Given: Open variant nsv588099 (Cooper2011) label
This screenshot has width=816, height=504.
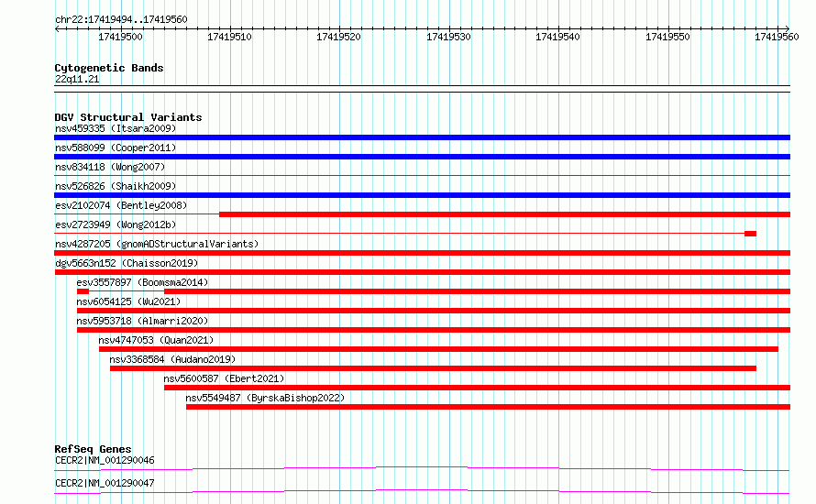Looking at the screenshot, I should (x=116, y=148).
